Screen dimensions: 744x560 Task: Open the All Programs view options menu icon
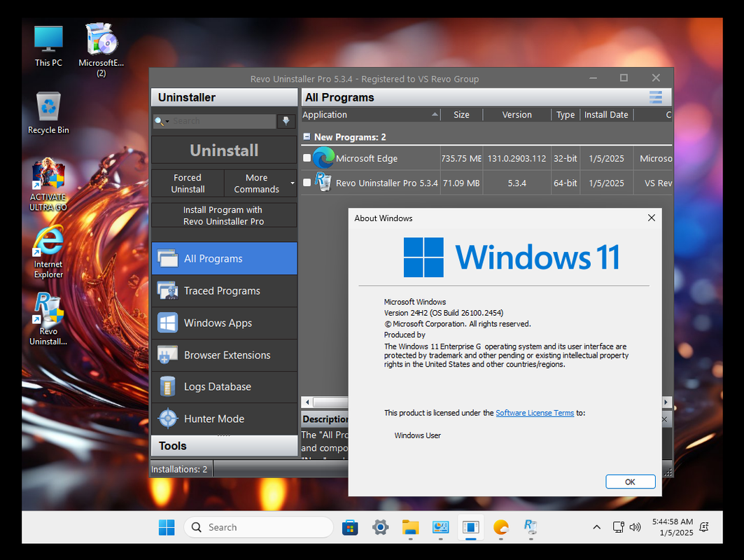click(x=655, y=97)
